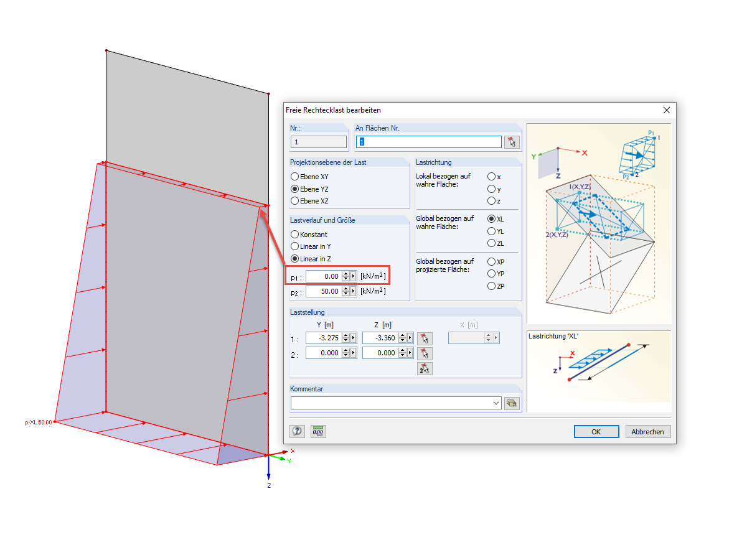The height and width of the screenshot is (560, 747).
Task: Open arrow menu of Z coordinate row 2
Action: click(x=410, y=353)
